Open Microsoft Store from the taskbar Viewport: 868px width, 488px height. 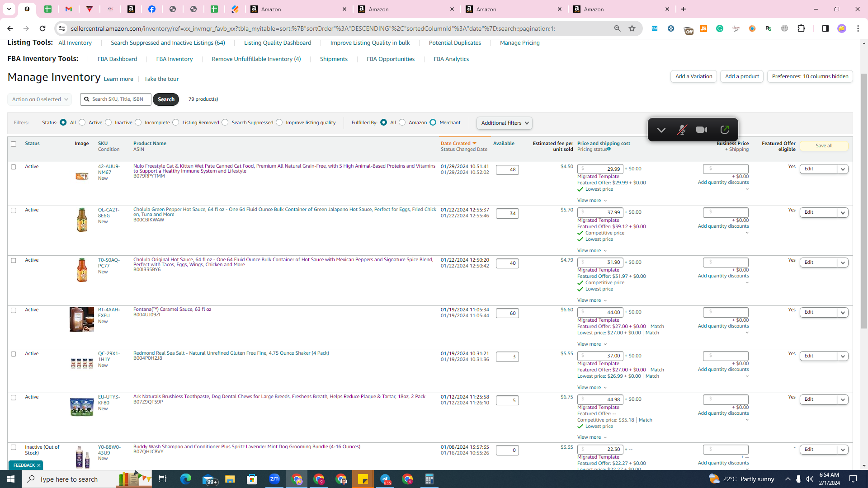point(252,479)
